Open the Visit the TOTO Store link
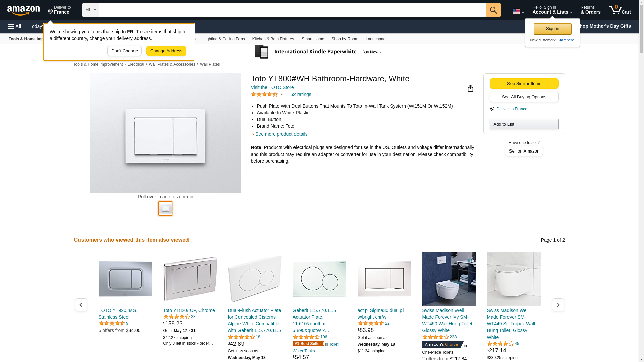644x362 pixels. click(x=272, y=87)
